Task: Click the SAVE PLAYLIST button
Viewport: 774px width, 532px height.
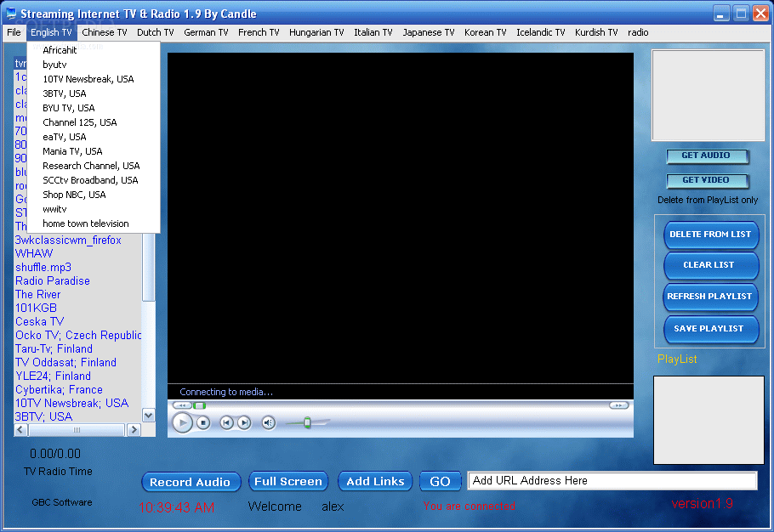Action: coord(711,329)
